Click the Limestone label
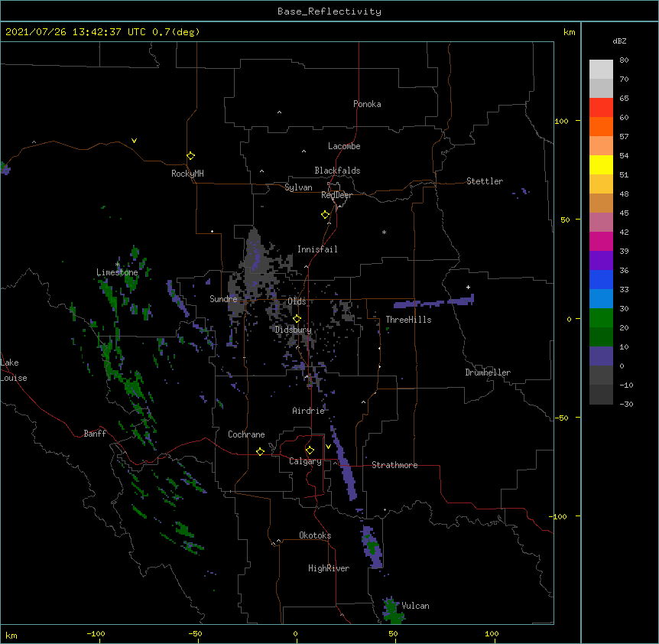The image size is (659, 644). 117,272
